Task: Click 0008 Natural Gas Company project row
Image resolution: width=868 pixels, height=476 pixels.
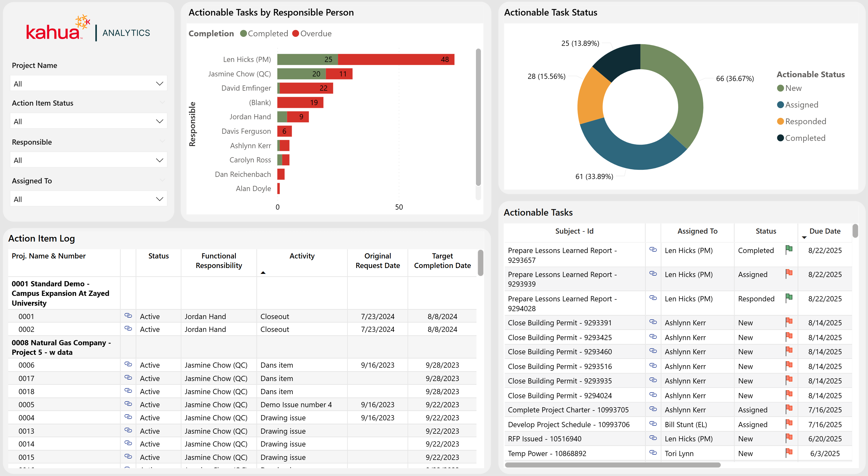Action: click(61, 347)
